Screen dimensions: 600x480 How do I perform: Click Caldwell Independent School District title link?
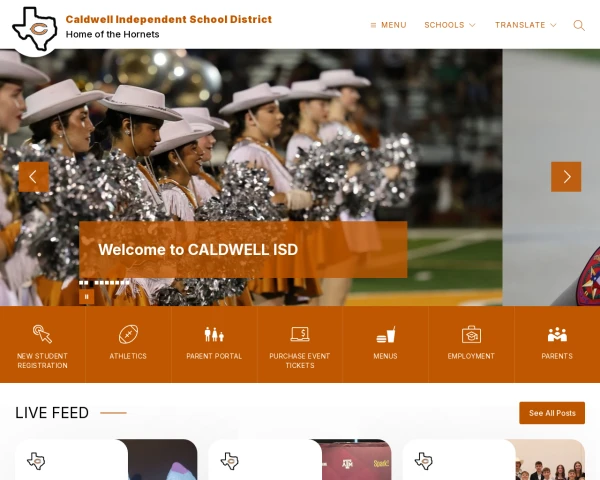168,19
